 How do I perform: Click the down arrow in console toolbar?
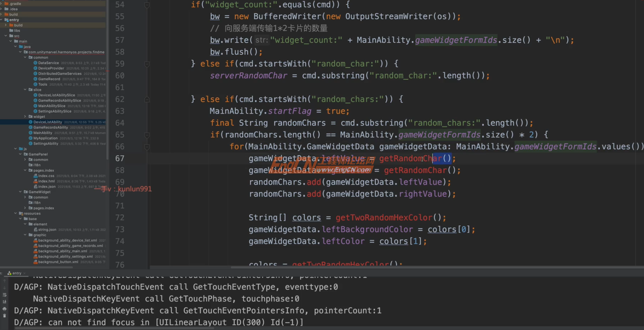pyautogui.click(x=4, y=288)
